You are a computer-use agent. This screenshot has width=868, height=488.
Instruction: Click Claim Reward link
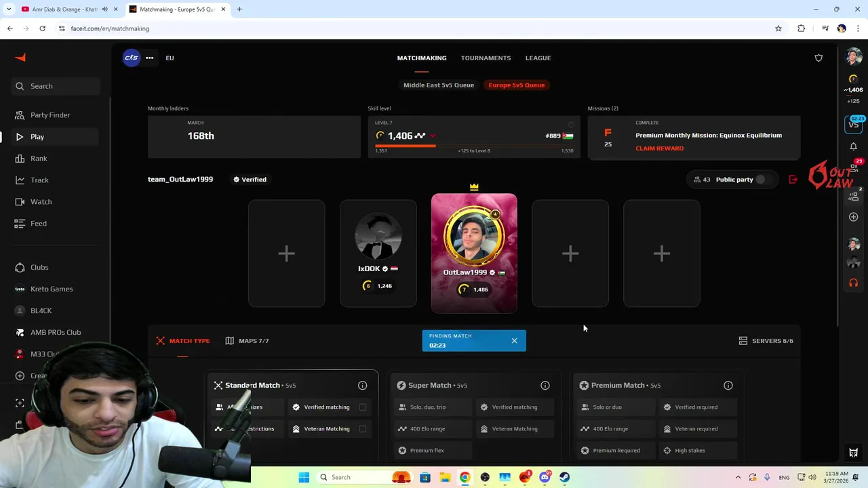(659, 148)
